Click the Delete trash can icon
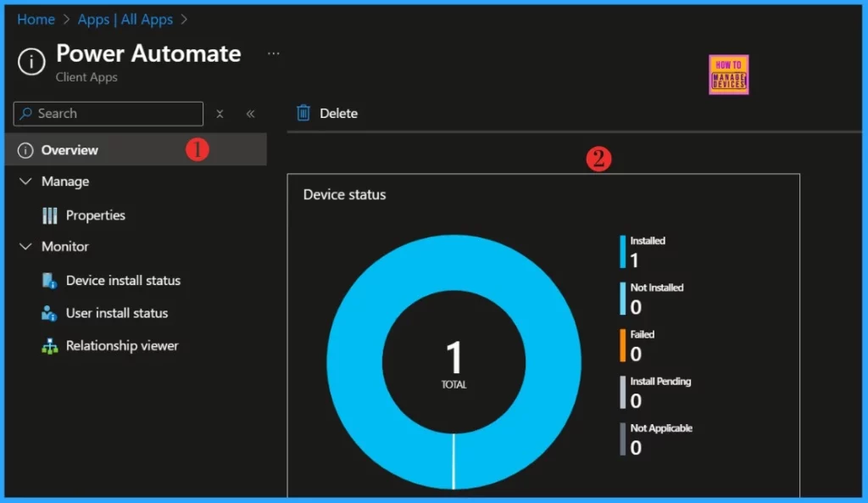 pyautogui.click(x=303, y=113)
